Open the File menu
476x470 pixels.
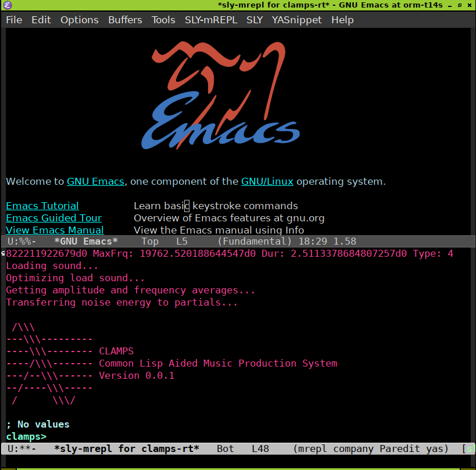coord(14,20)
